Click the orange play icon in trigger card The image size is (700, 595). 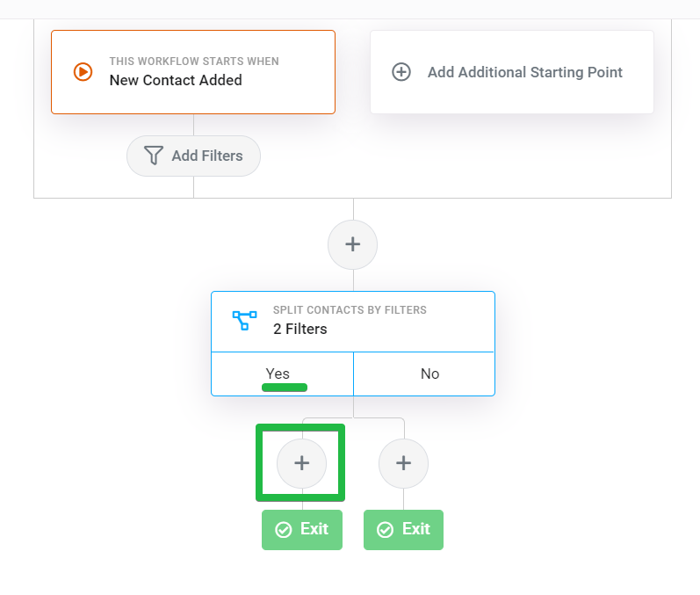pyautogui.click(x=83, y=72)
